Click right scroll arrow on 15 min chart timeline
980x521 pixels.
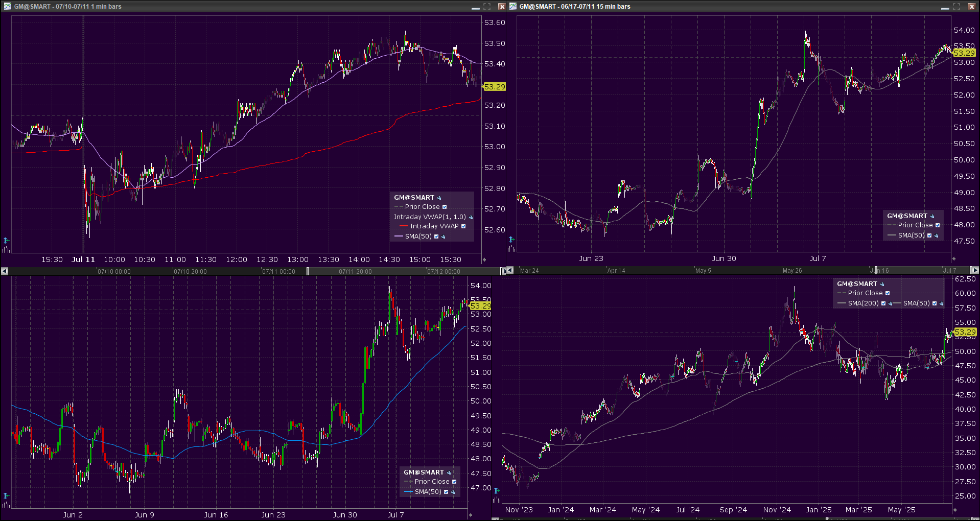[974, 270]
